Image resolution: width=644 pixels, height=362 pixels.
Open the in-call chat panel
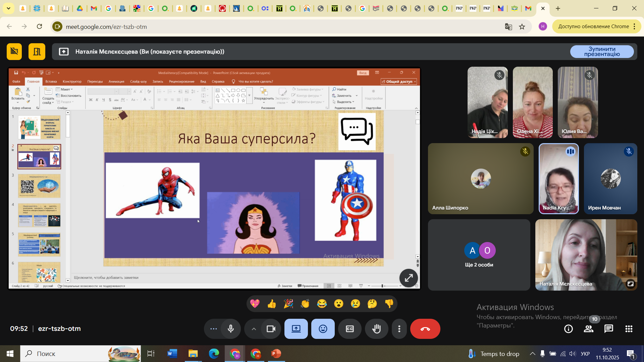click(x=608, y=329)
